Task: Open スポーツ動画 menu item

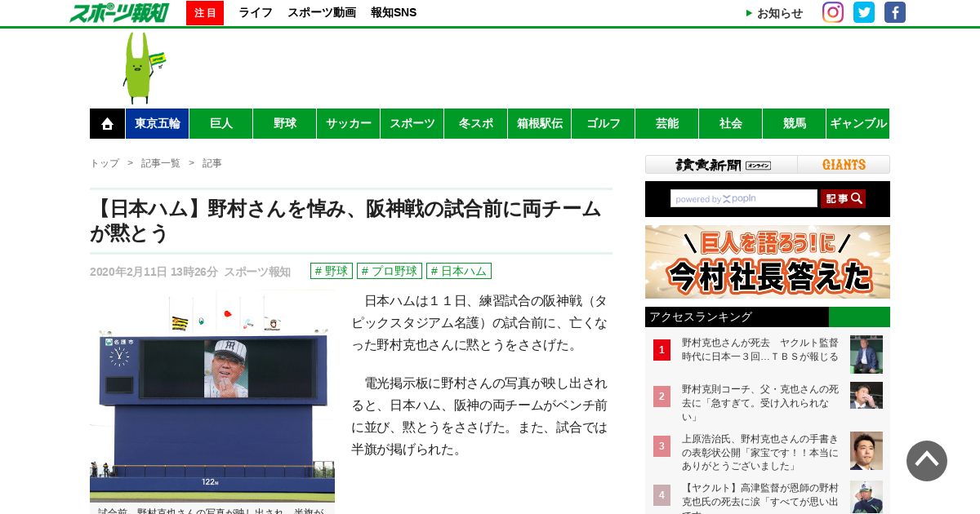Action: (322, 12)
